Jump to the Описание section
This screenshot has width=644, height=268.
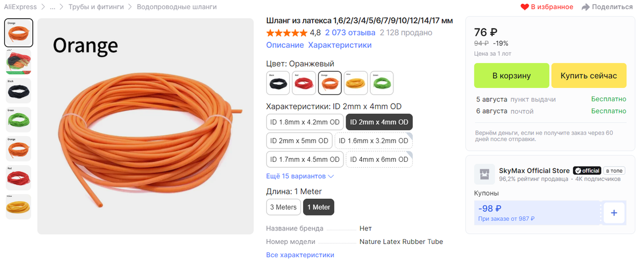285,45
